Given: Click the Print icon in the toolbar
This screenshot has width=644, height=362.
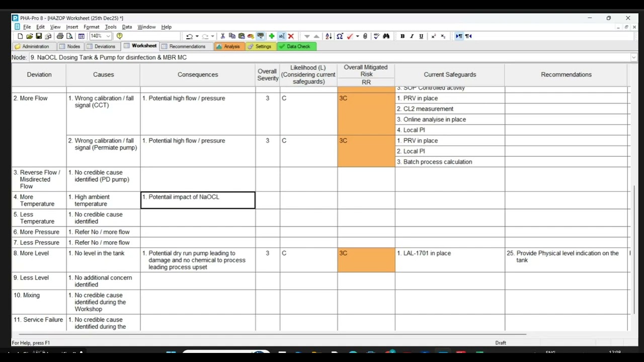Looking at the screenshot, I should [60, 36].
